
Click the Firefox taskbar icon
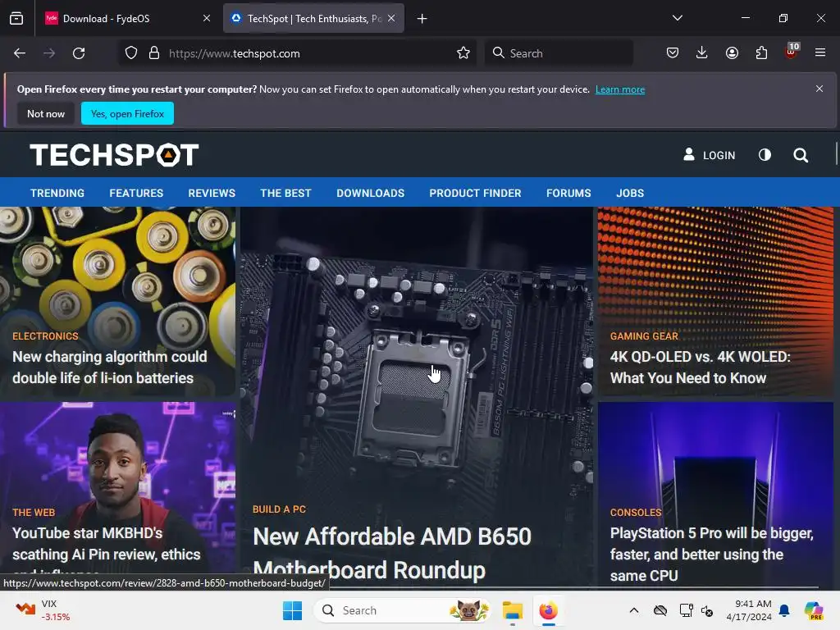(549, 610)
